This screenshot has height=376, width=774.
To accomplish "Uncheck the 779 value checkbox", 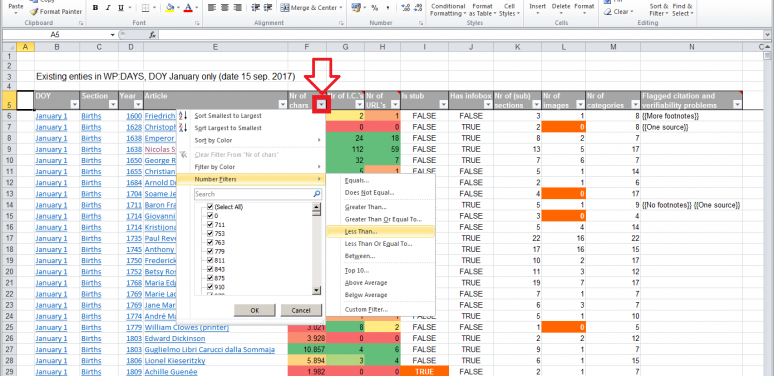I will pyautogui.click(x=211, y=251).
